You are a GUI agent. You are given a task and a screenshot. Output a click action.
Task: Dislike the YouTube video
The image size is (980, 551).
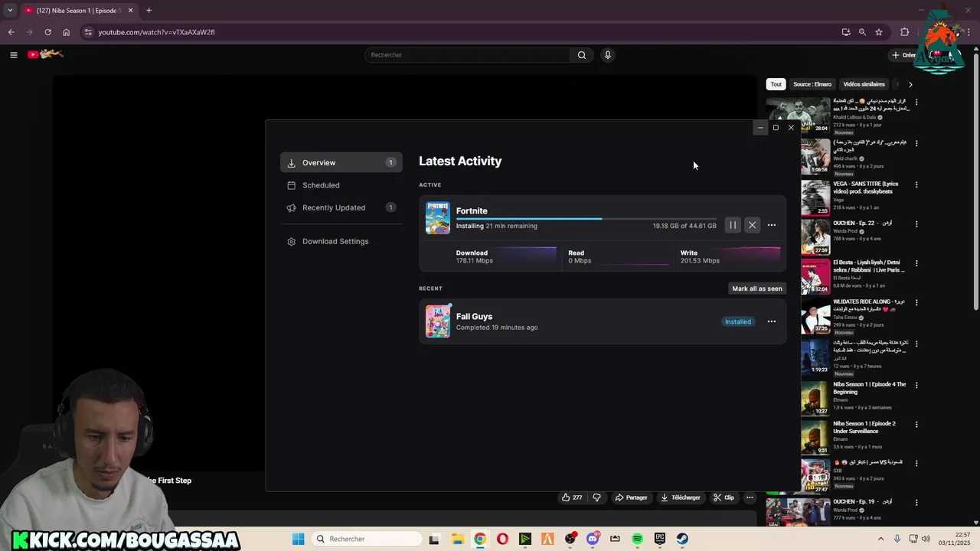click(x=597, y=497)
